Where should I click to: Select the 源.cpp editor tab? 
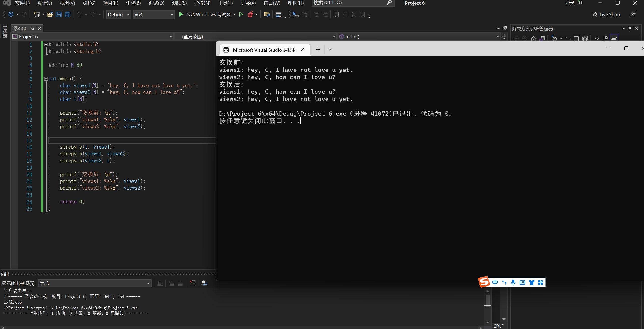[20, 28]
